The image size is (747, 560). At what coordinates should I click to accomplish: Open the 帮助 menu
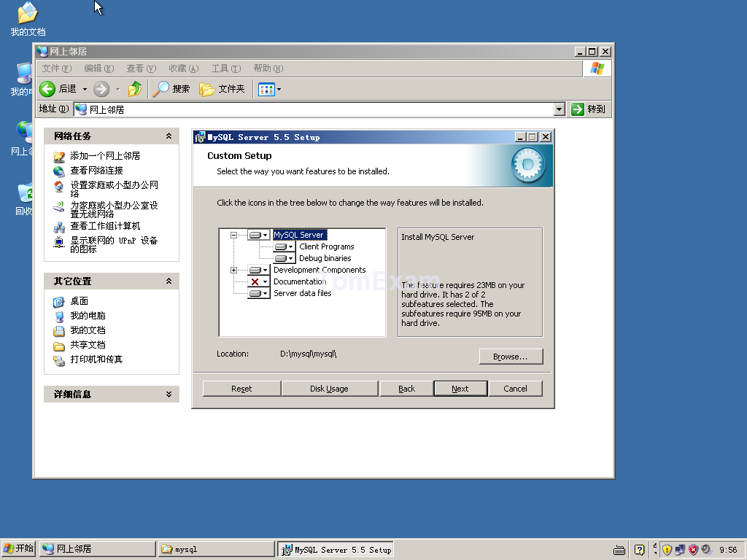click(x=268, y=69)
